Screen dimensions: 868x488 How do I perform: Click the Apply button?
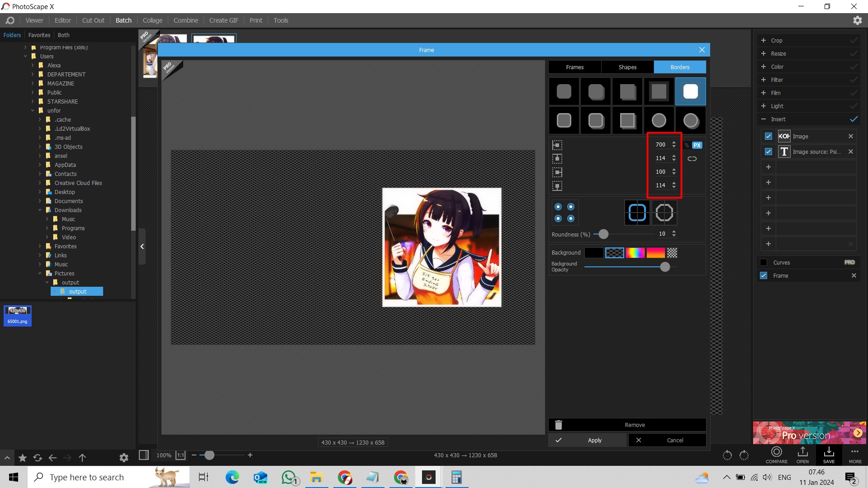pos(588,440)
